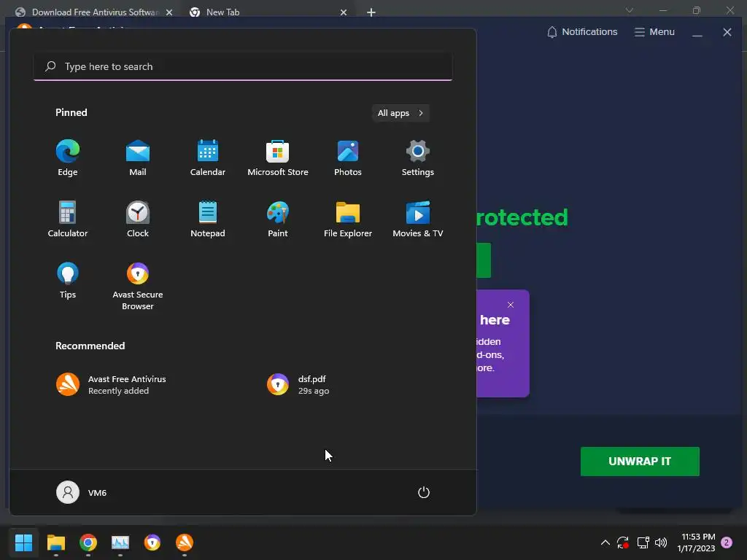Show hidden system tray icons
This screenshot has width=747, height=560.
pos(605,542)
